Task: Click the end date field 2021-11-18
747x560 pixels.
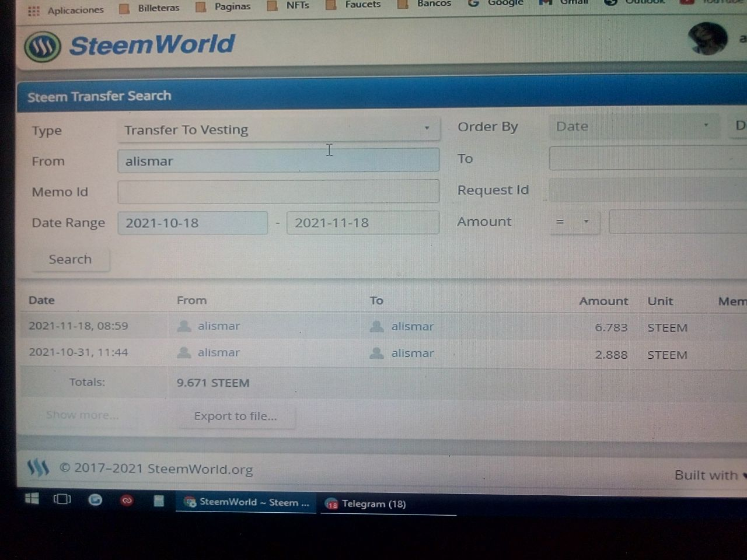Action: coord(363,222)
